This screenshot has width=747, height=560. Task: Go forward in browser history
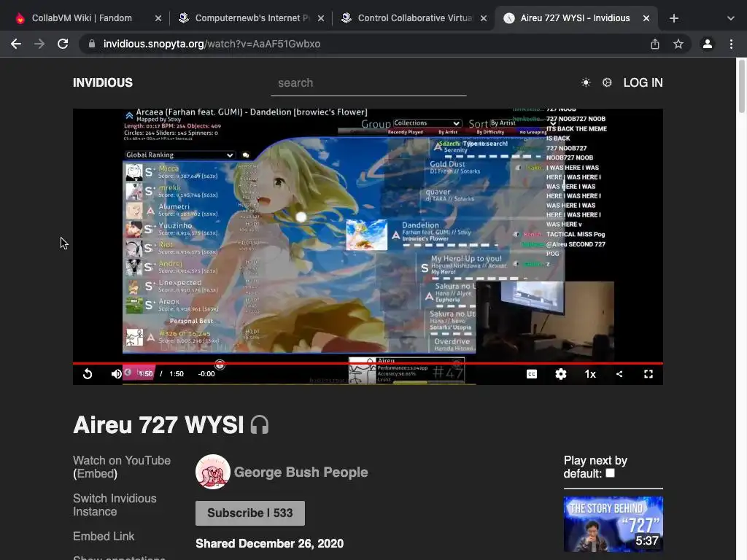click(39, 44)
